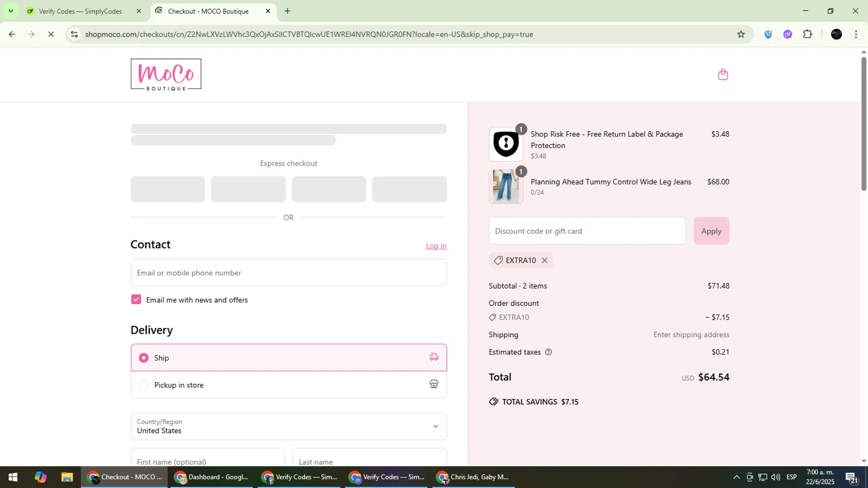Open a new browser tab

[287, 11]
